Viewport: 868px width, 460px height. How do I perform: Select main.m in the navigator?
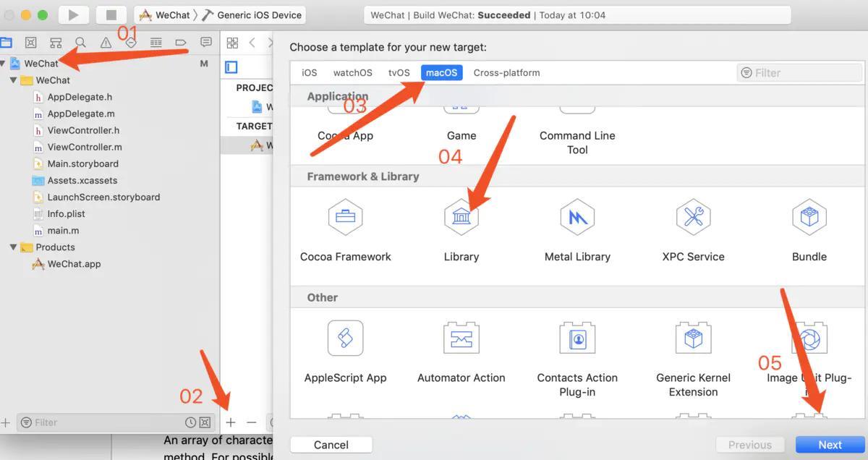point(63,230)
